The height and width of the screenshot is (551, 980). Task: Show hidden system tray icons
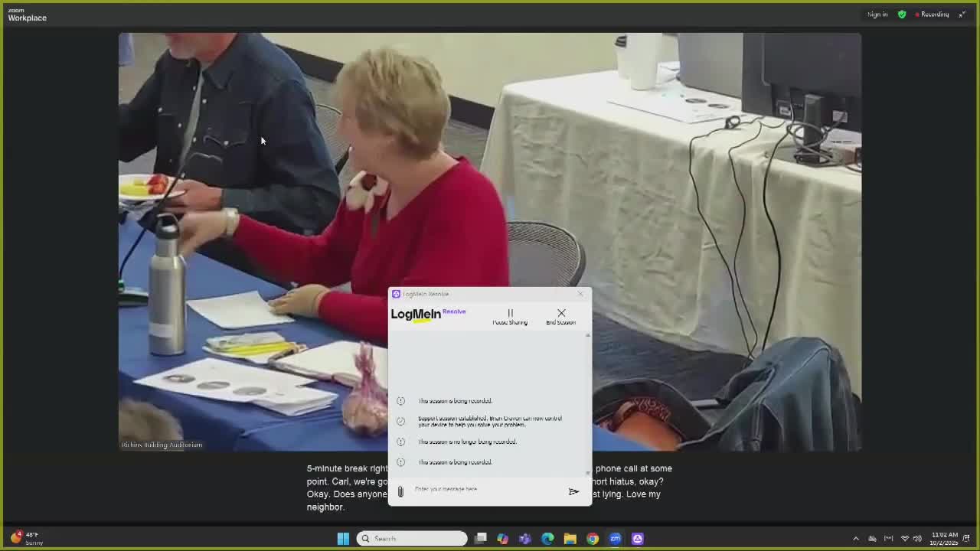coord(856,539)
